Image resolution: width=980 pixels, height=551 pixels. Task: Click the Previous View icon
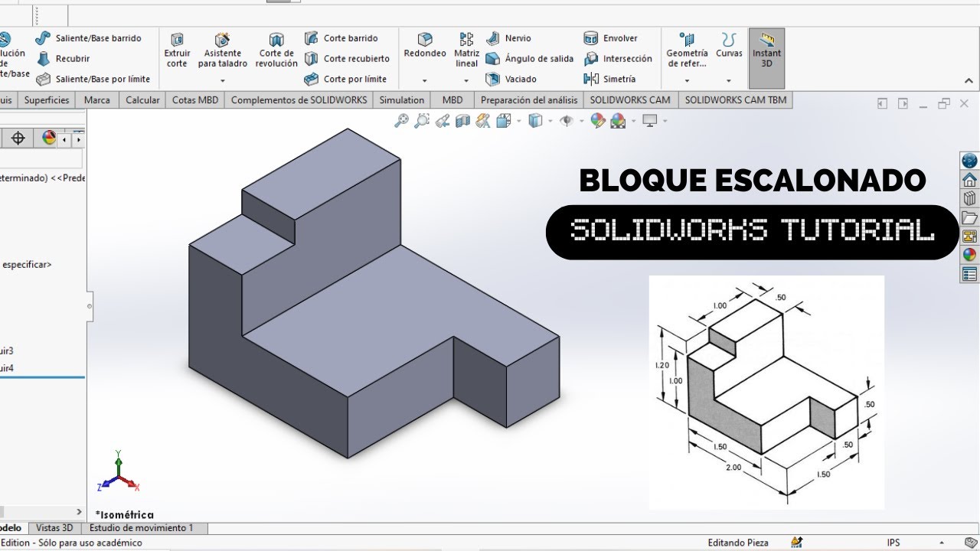tap(442, 121)
